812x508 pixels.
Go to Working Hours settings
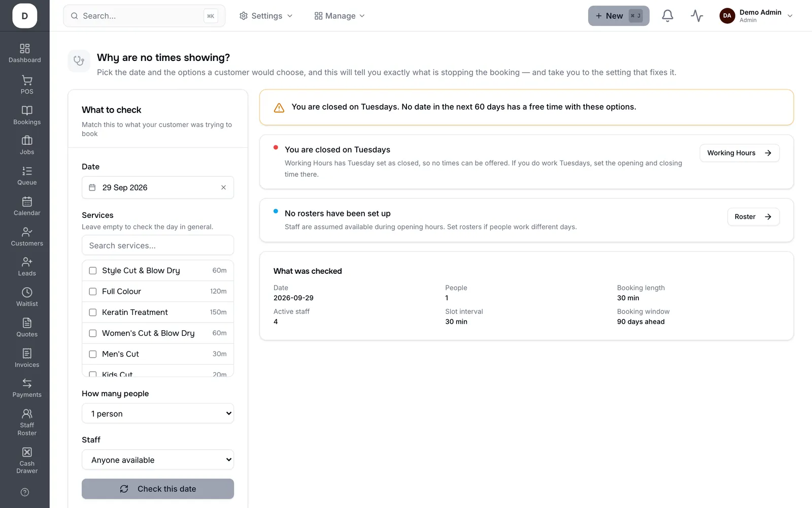coord(739,153)
